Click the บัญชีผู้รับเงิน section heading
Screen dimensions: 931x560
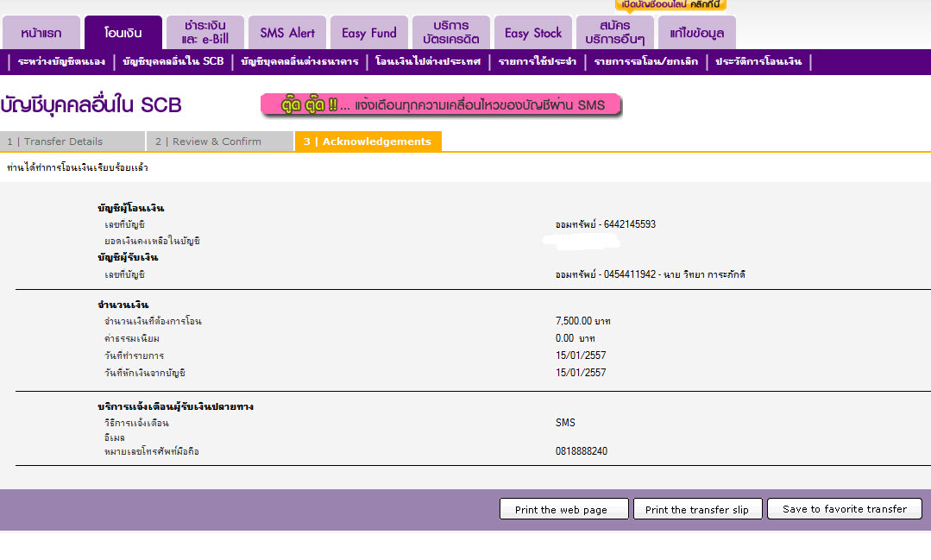pos(128,257)
